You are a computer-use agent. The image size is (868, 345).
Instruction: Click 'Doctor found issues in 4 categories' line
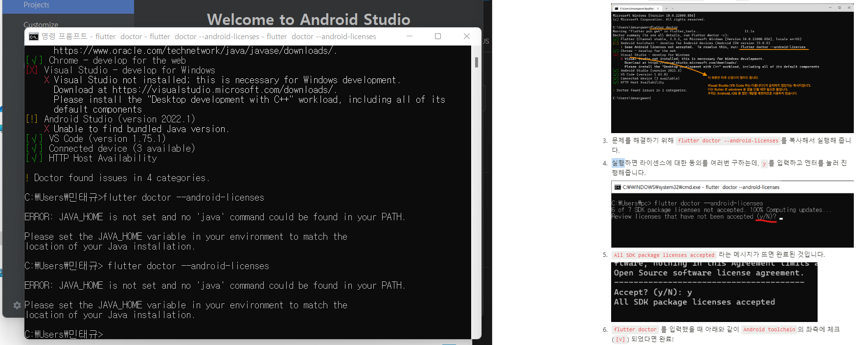pos(117,178)
